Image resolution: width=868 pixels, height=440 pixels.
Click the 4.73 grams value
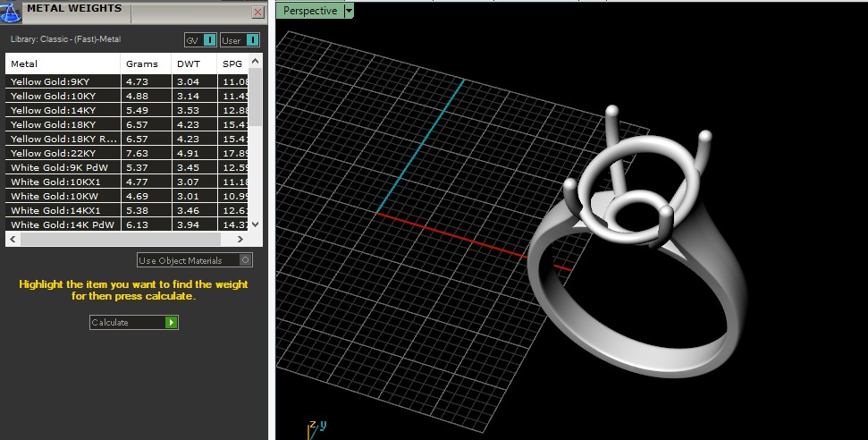point(137,81)
